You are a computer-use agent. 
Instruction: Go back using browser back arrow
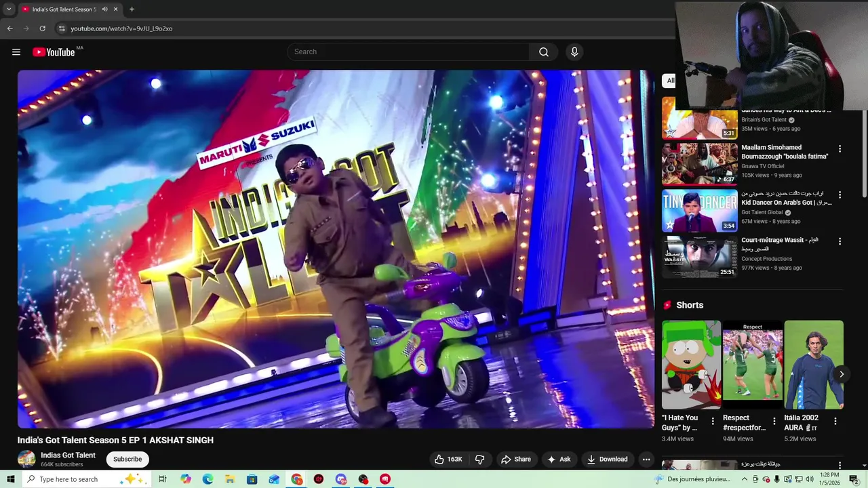point(10,28)
